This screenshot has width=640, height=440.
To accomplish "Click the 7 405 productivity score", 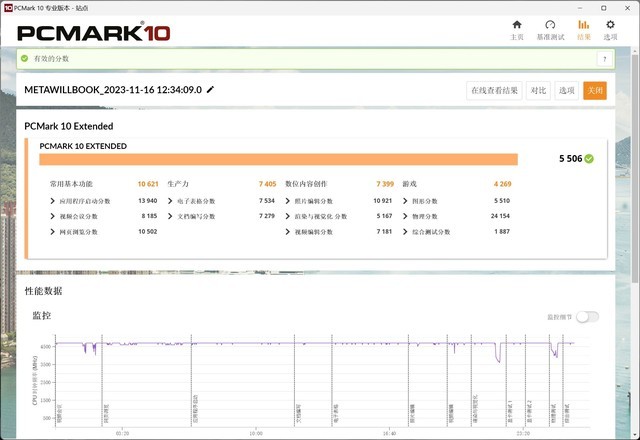I will pos(267,184).
